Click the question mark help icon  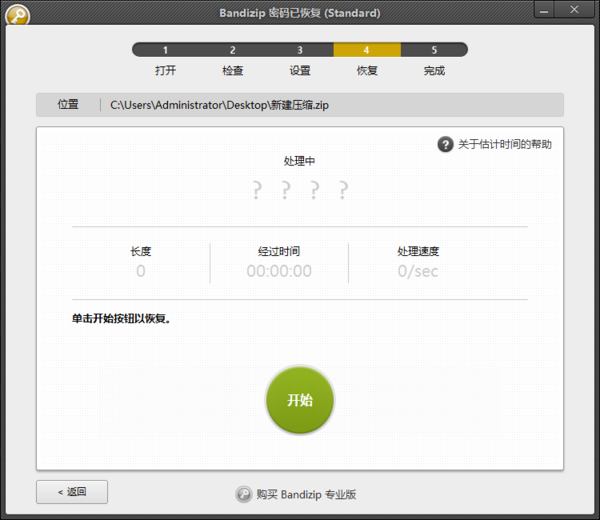[446, 144]
